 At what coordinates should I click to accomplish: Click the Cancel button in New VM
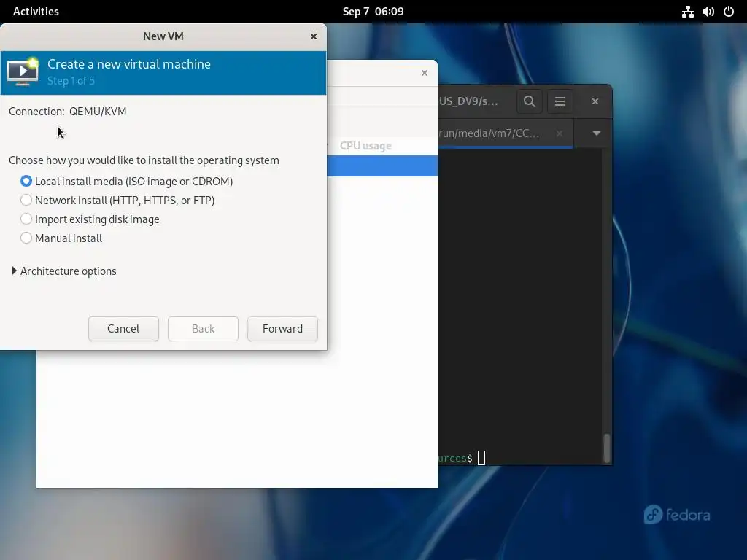123,329
